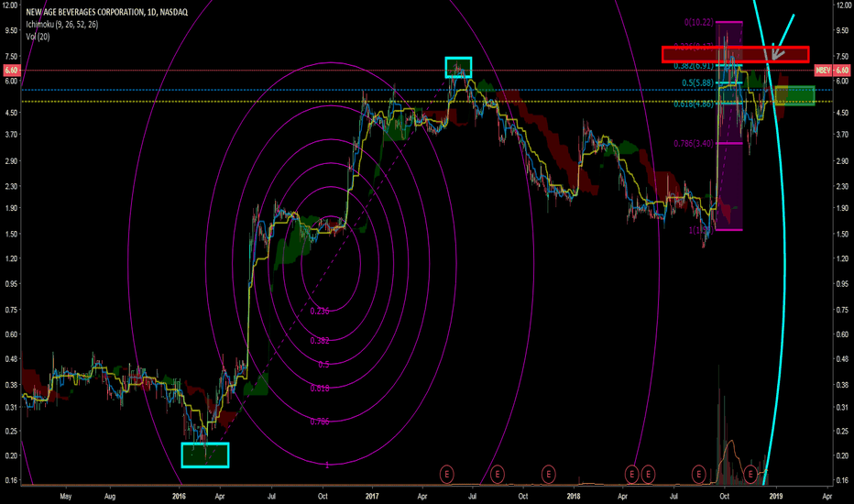Click the Vol (20) indicator label
This screenshot has height=504, width=854.
pos(38,37)
